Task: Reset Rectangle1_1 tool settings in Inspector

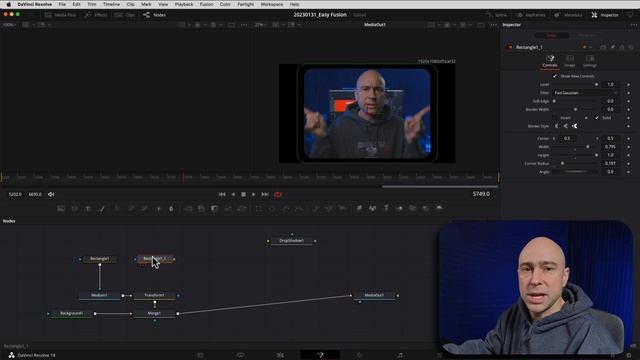Action: click(631, 47)
